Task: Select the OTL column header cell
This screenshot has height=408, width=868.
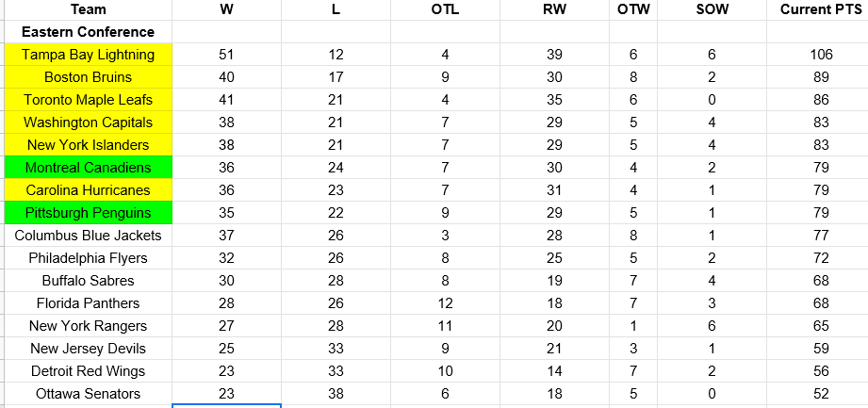Action: pos(445,9)
